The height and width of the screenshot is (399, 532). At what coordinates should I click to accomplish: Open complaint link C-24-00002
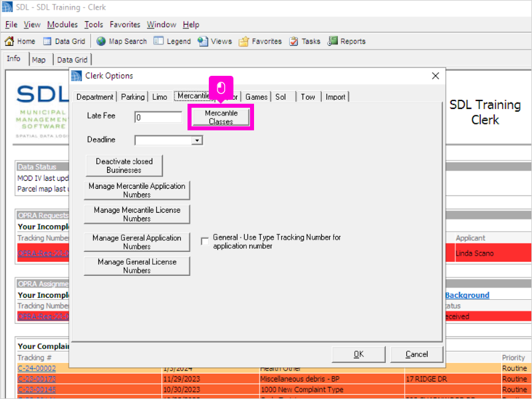[x=37, y=368]
